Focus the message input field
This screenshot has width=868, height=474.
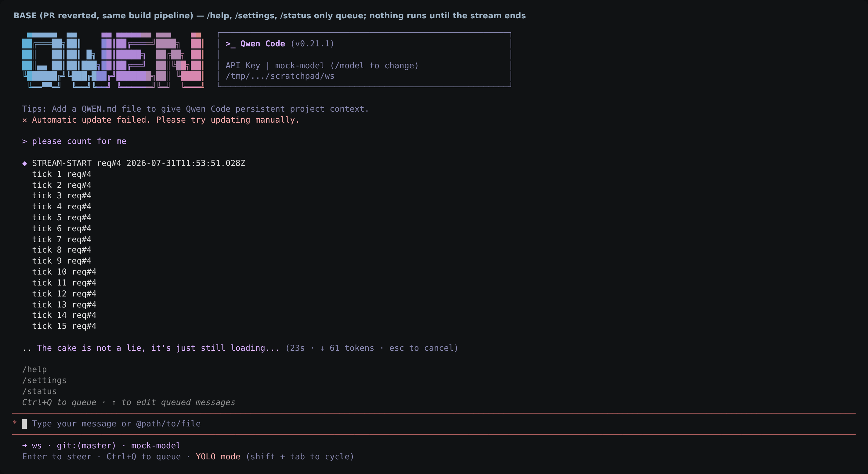(434, 424)
